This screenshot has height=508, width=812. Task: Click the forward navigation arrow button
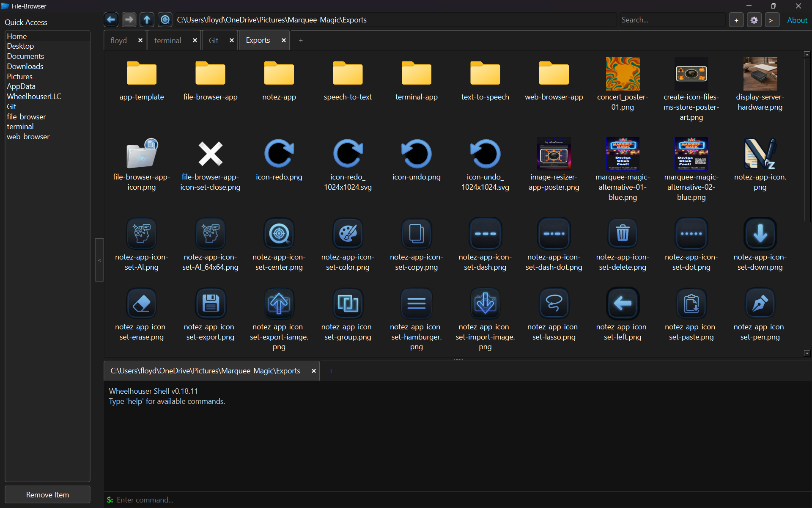129,20
